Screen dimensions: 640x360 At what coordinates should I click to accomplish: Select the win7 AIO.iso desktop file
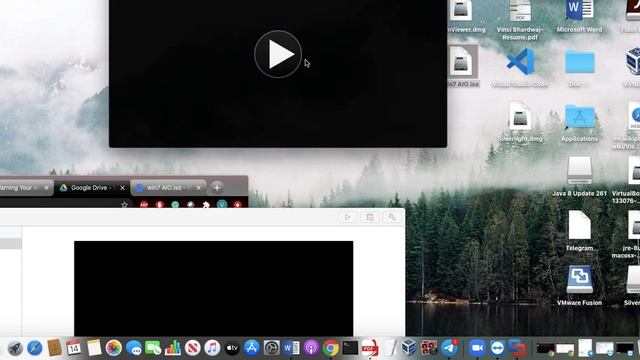tap(463, 66)
